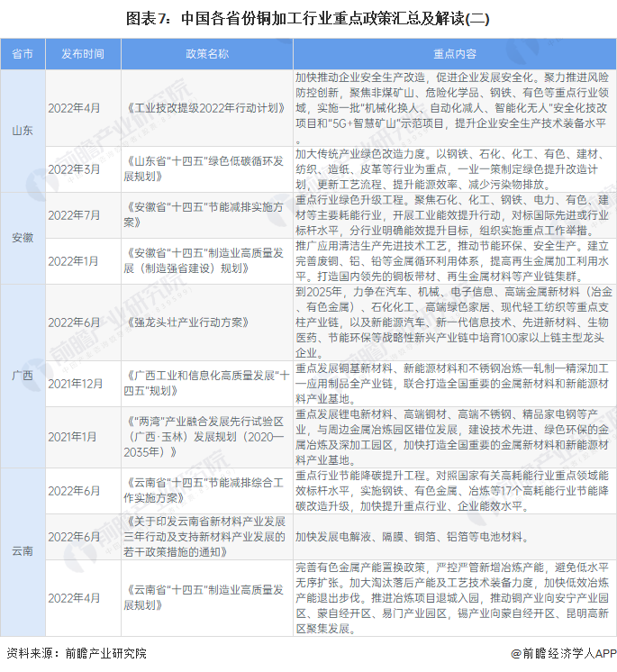The width and height of the screenshot is (617, 672).
Task: Click the content cell starting 重点行业绿色升级工程
Action: coord(455,215)
